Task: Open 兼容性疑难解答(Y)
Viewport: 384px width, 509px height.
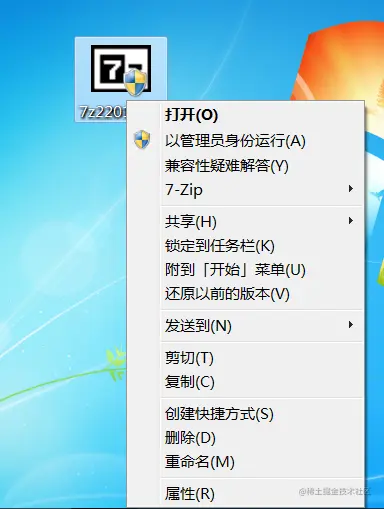Action: [245, 166]
